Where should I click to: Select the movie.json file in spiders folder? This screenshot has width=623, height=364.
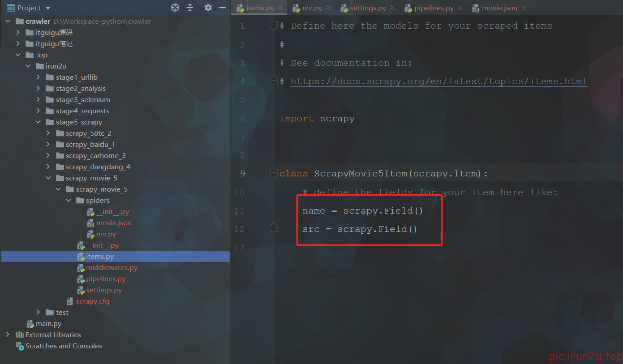point(114,223)
